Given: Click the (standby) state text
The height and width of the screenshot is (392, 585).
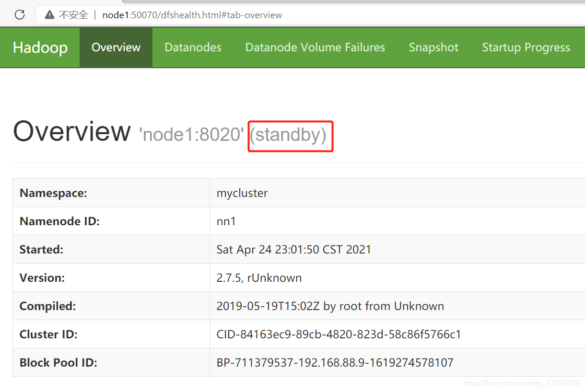Looking at the screenshot, I should tap(288, 135).
